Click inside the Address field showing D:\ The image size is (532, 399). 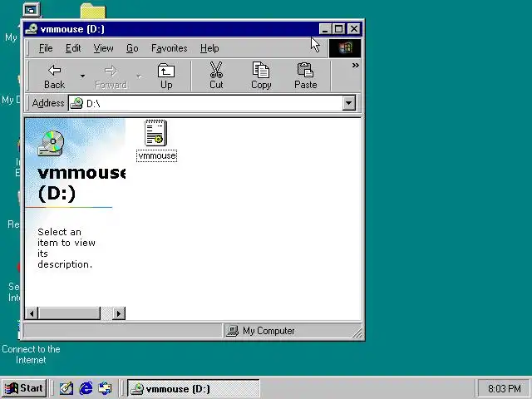212,103
